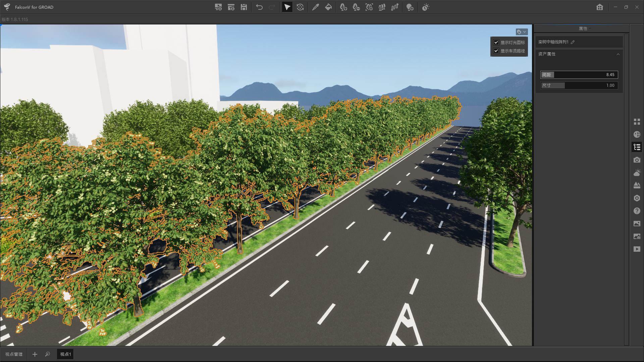Disable 显示车流路径
Screen dimensions: 644x362
496,51
